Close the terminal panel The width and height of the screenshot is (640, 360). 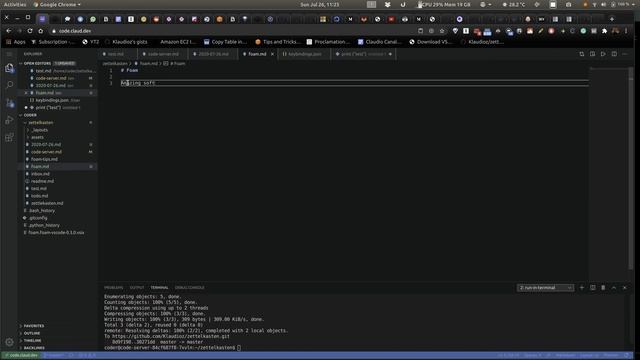(x=624, y=288)
